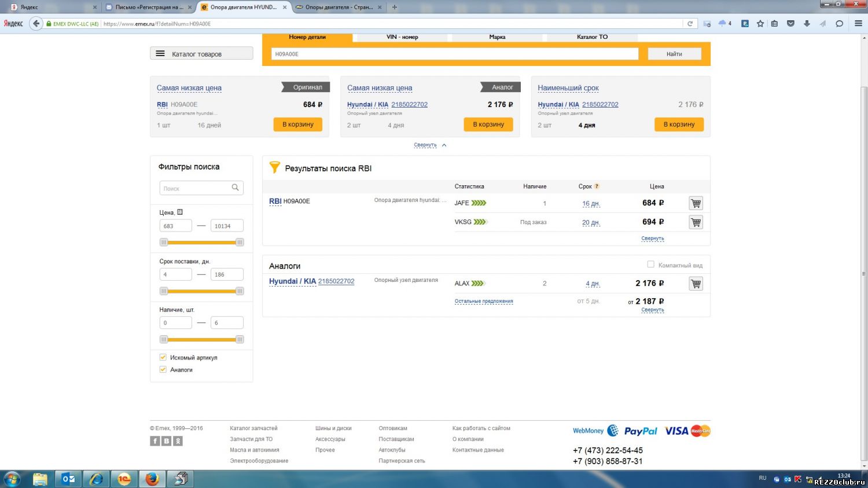Go back with the browser back arrow
868x488 pixels.
point(36,24)
